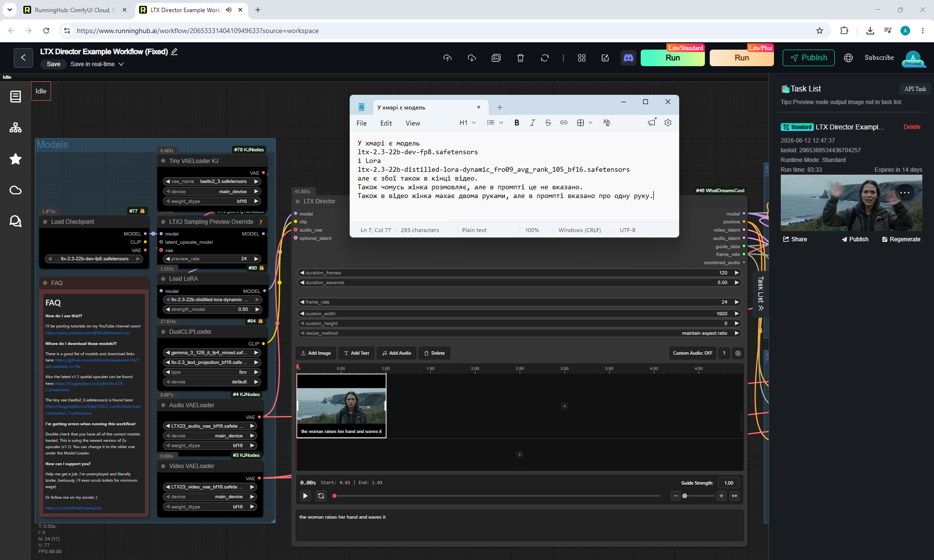Toggle the Load LoRA node collapse dot
This screenshot has width=934, height=560.
coord(163,279)
